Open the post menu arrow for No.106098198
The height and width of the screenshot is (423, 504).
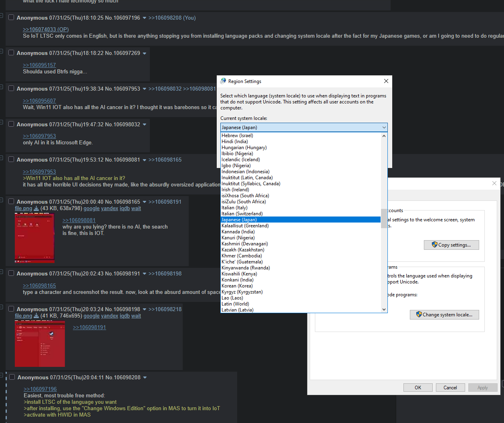(x=145, y=310)
